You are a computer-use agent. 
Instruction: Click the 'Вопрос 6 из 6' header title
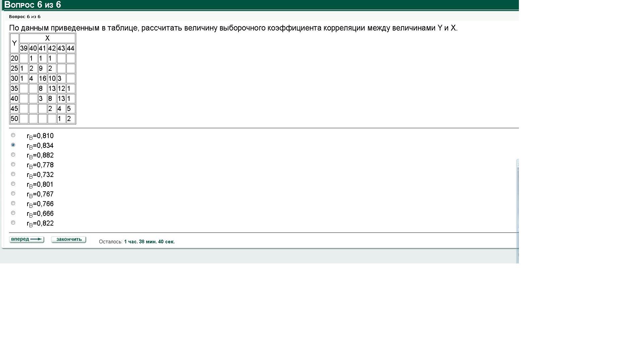33,5
